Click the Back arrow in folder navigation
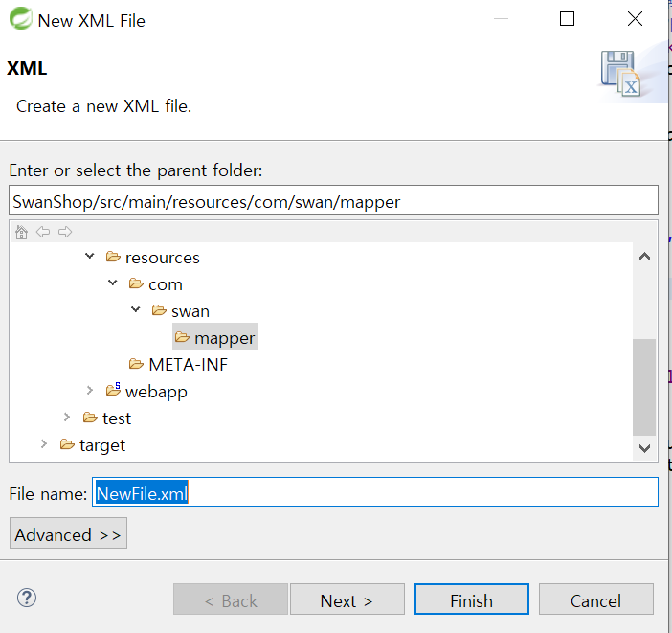 [43, 232]
